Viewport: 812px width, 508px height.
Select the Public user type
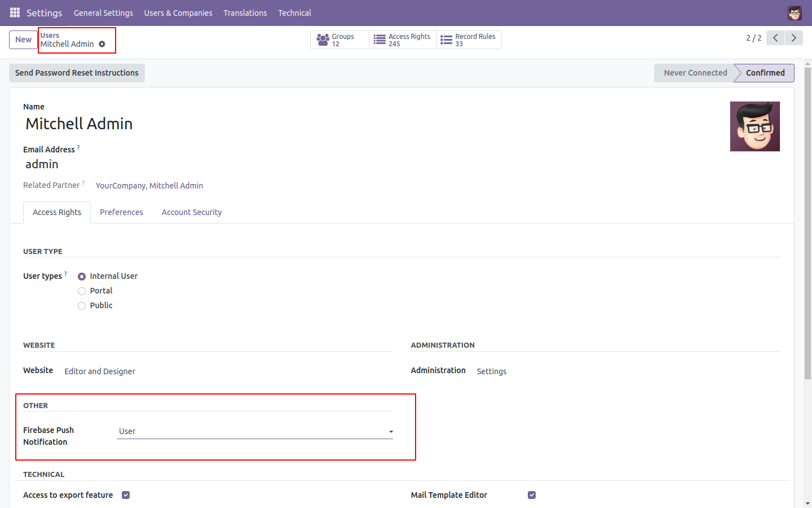82,306
